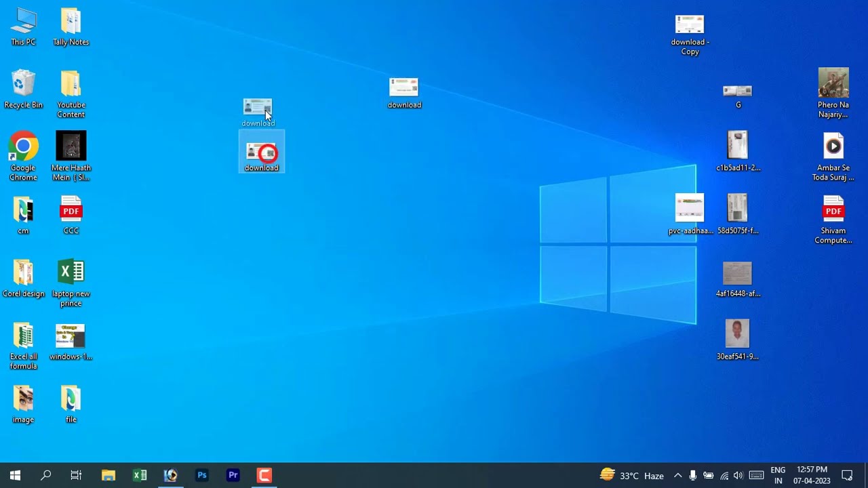Image resolution: width=868 pixels, height=488 pixels.
Task: Open the volume control
Action: pyautogui.click(x=738, y=475)
